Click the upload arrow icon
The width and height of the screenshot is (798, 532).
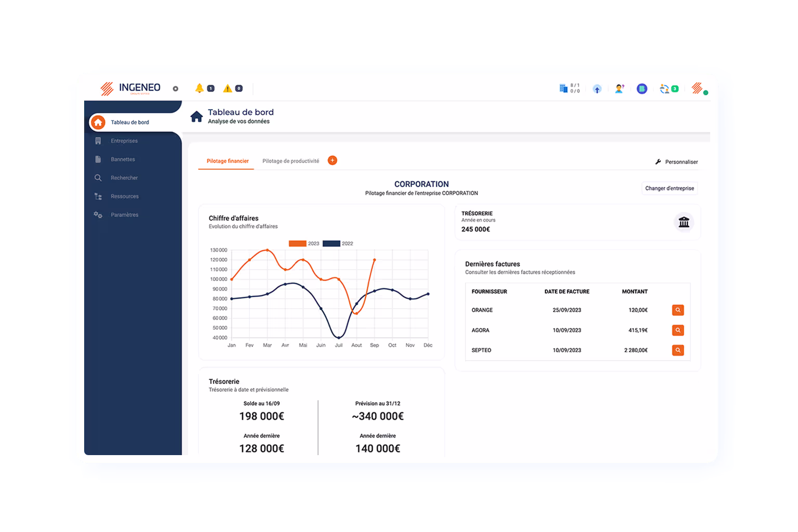click(x=597, y=89)
